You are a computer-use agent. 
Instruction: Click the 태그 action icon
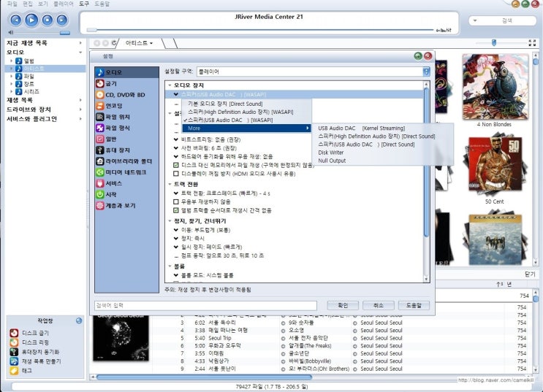[14, 371]
